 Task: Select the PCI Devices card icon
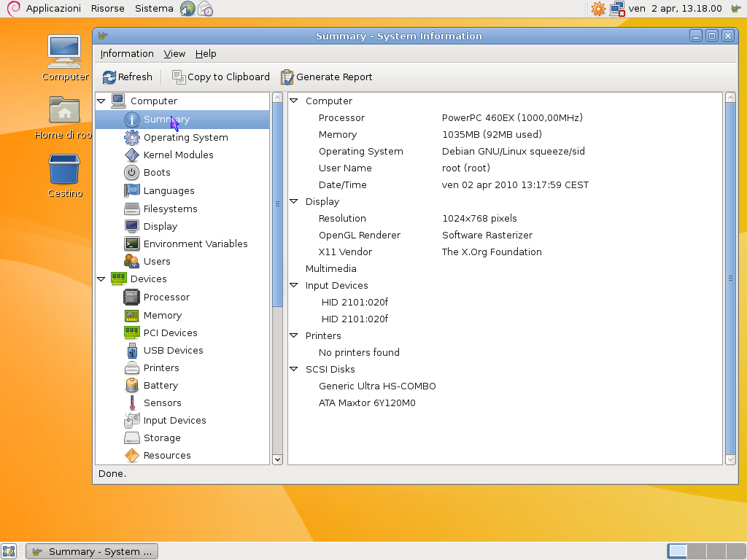132,332
